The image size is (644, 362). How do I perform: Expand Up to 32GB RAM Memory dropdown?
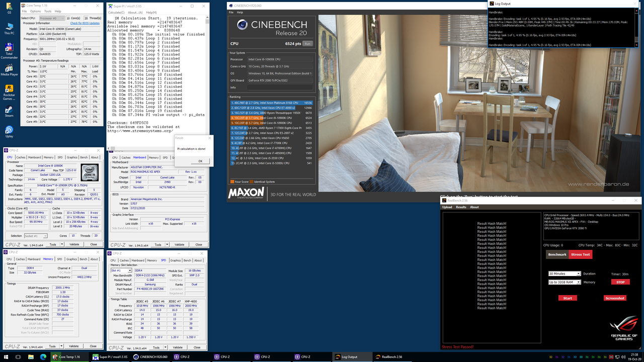(565, 282)
